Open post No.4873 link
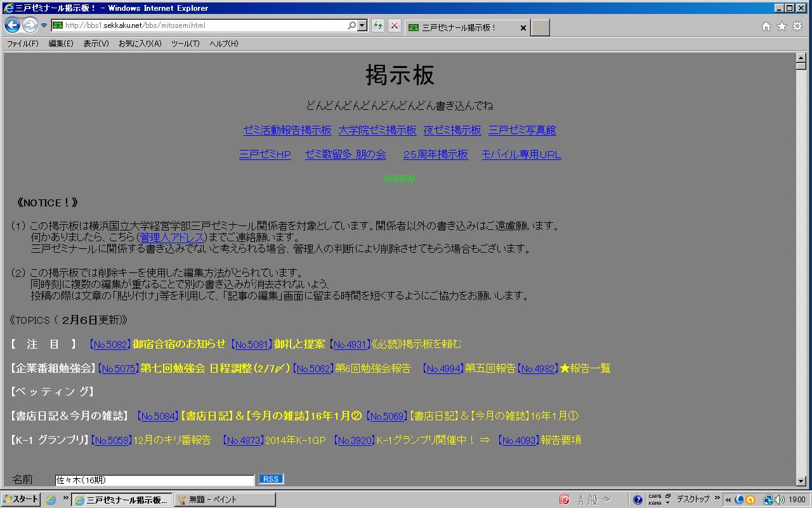Screen dimensions: 812x508 click(x=244, y=441)
